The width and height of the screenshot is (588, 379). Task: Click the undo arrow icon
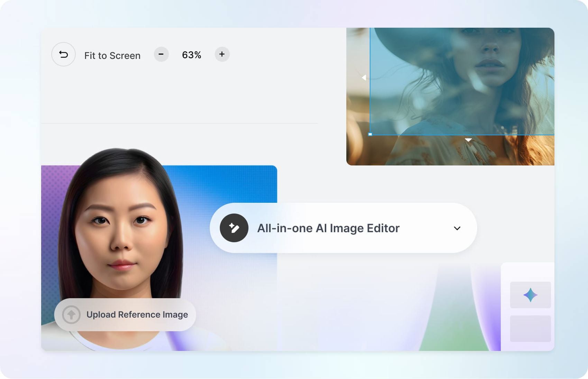click(63, 54)
